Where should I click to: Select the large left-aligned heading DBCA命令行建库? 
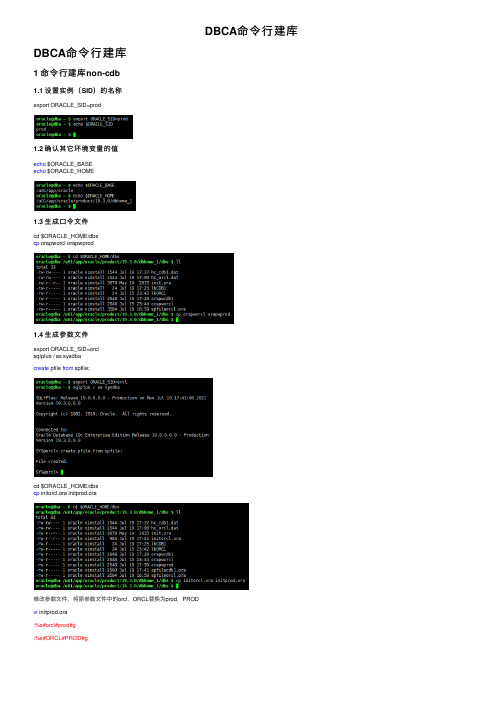[80, 53]
